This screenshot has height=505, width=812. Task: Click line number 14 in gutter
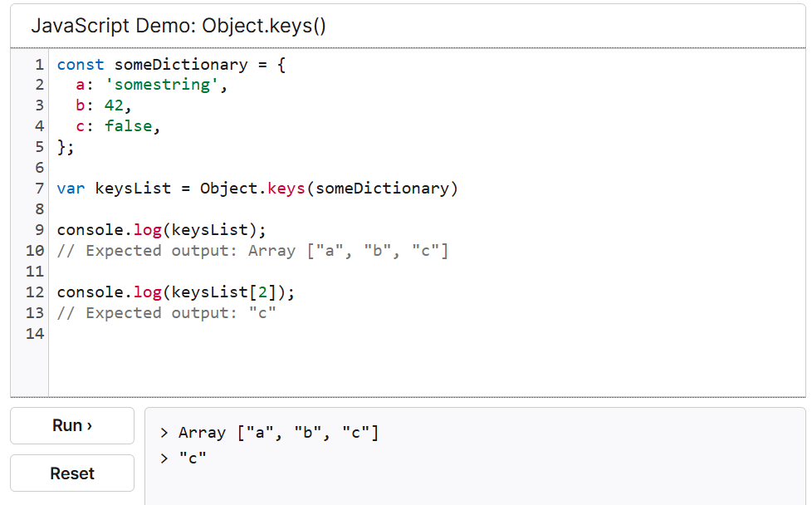coord(35,334)
